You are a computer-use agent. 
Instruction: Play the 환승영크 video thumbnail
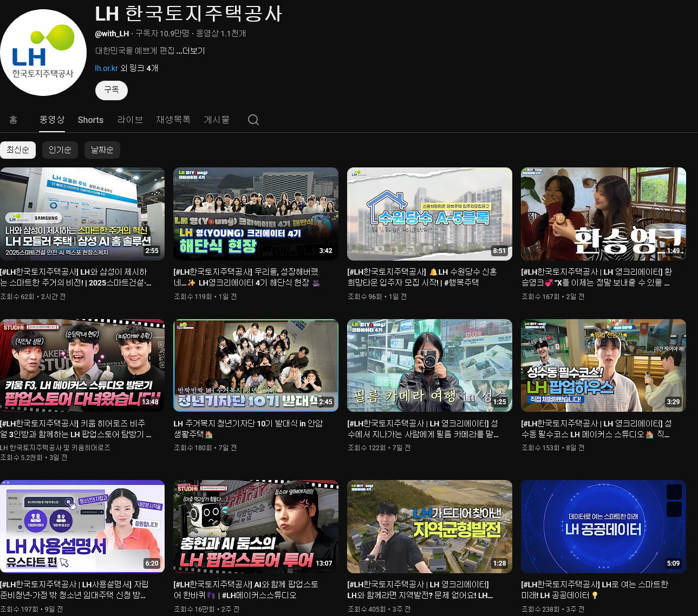pos(603,214)
